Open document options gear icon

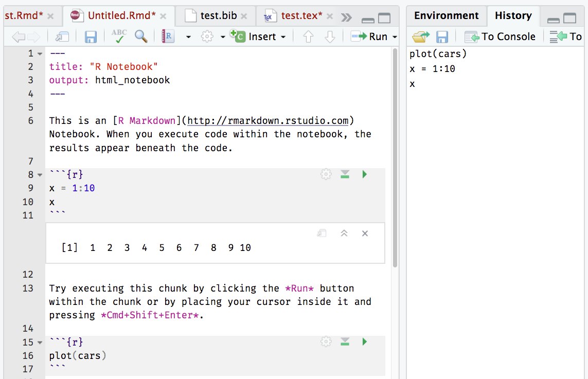(x=207, y=37)
